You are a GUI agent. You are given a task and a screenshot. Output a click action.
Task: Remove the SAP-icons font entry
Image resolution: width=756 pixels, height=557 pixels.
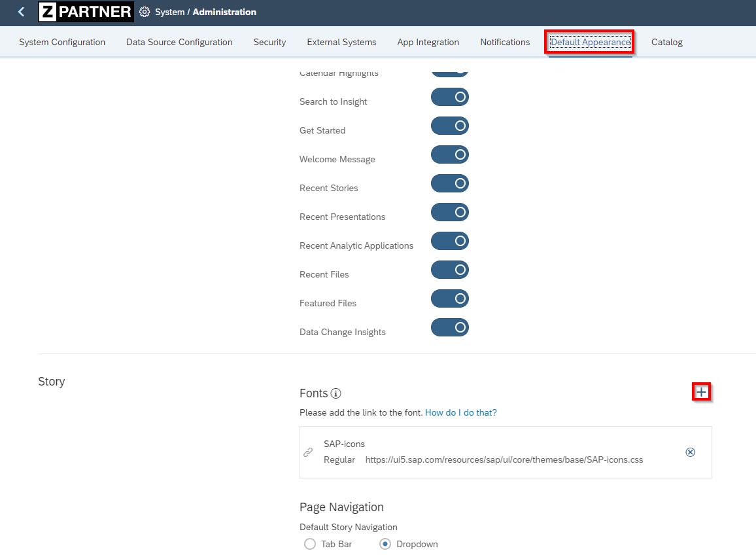pos(690,452)
